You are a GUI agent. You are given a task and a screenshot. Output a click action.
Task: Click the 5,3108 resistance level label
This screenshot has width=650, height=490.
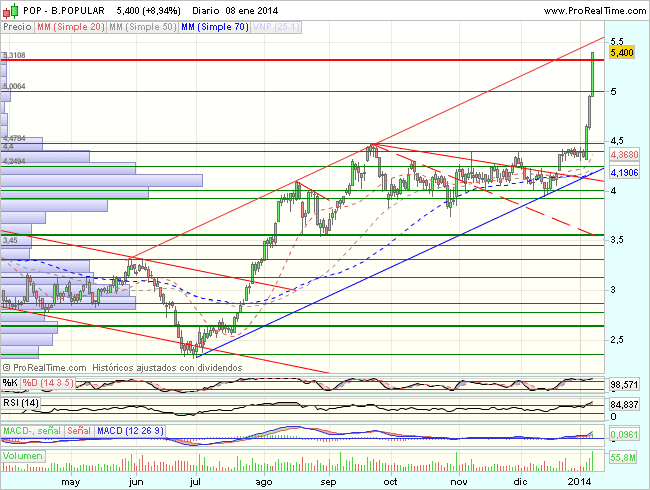coord(14,55)
